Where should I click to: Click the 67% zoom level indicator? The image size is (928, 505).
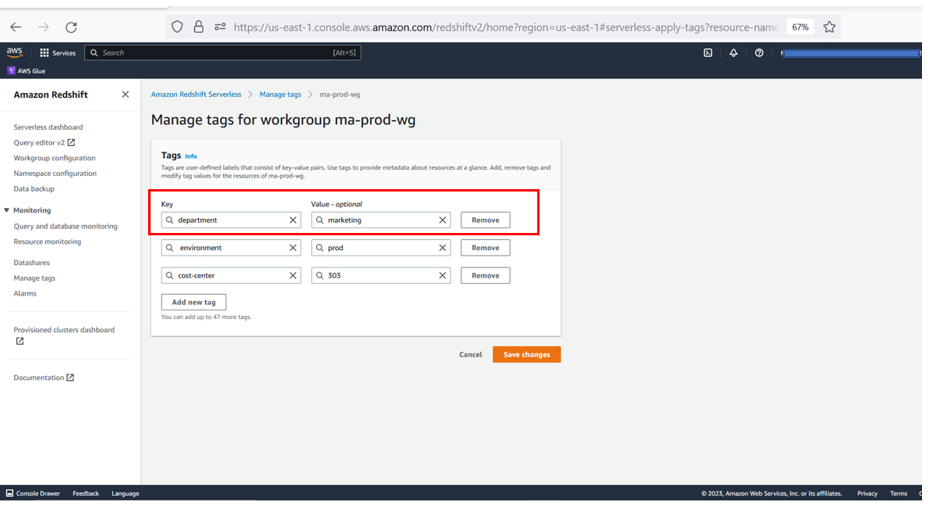coord(800,27)
